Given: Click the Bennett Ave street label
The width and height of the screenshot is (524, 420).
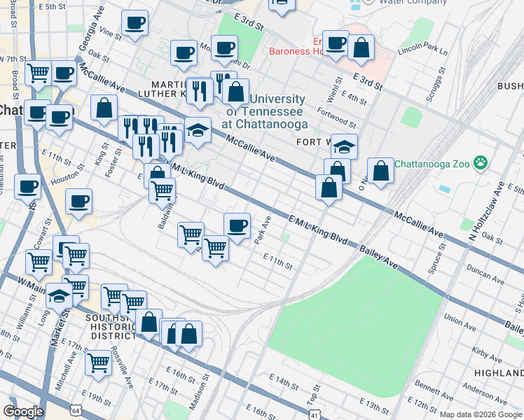Looking at the screenshot, I should pos(434,390).
